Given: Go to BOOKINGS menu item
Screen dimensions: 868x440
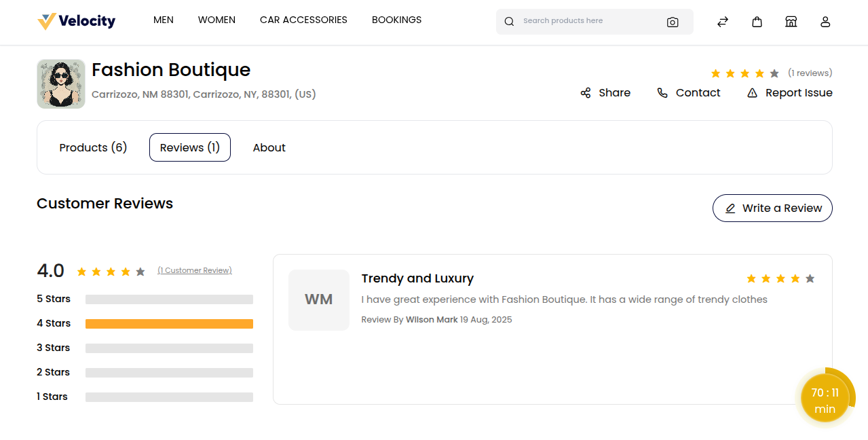Looking at the screenshot, I should [x=396, y=20].
